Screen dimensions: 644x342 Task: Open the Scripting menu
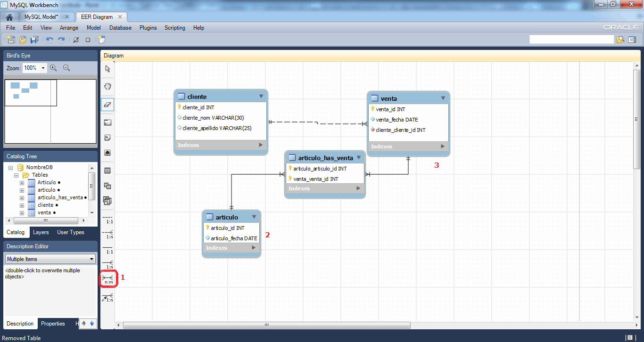click(175, 28)
